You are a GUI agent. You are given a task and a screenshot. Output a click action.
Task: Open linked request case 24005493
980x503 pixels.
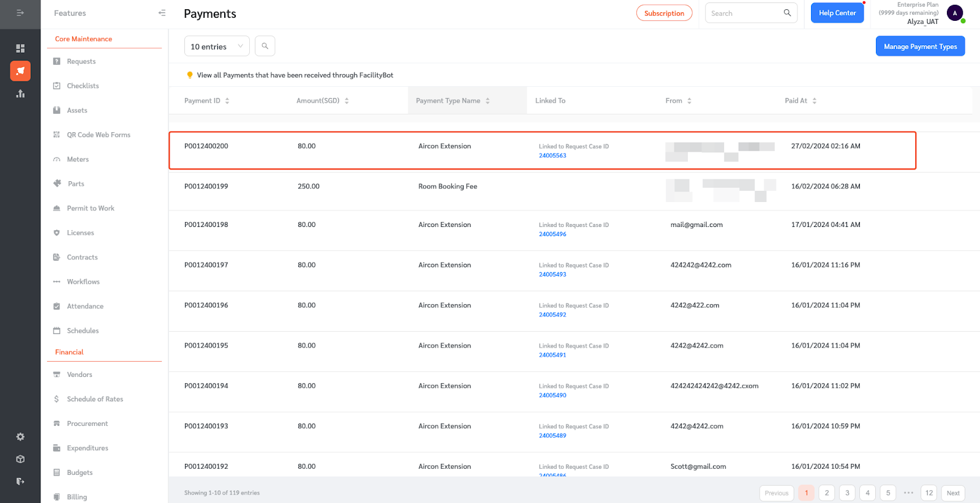coord(552,274)
